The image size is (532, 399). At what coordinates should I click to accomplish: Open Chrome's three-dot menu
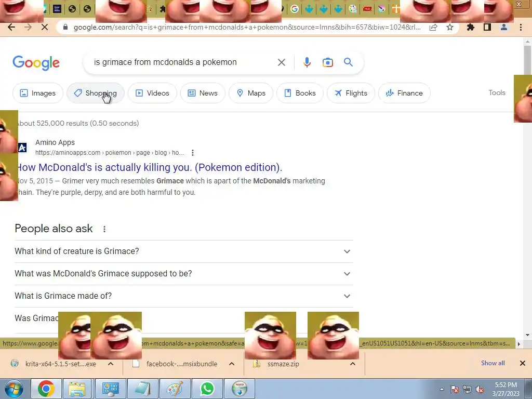pyautogui.click(x=521, y=28)
